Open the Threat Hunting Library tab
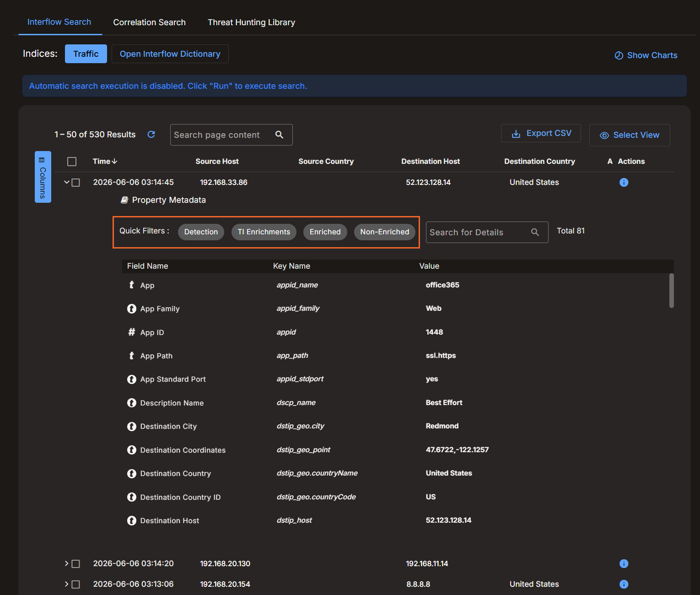Screen dimensions: 700x595 pyautogui.click(x=251, y=22)
